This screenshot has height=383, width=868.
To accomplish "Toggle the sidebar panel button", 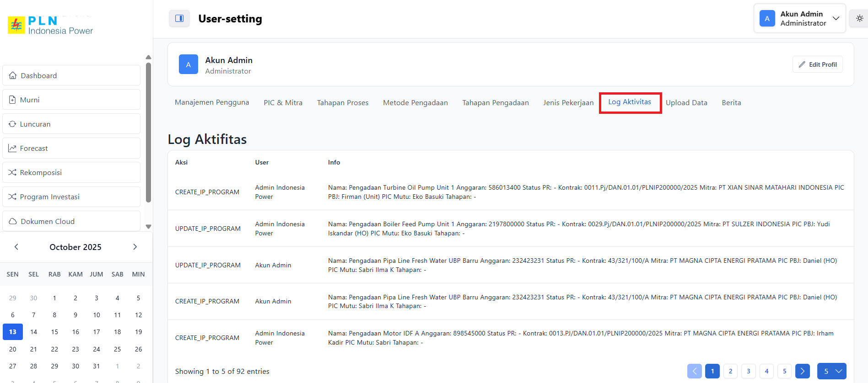I will (x=179, y=18).
